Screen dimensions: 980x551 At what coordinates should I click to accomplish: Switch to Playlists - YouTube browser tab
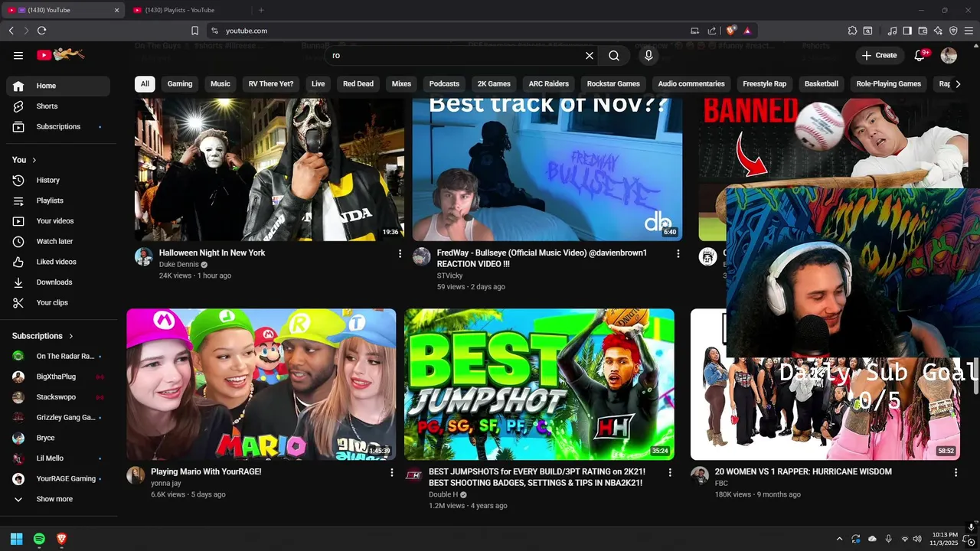coord(189,10)
